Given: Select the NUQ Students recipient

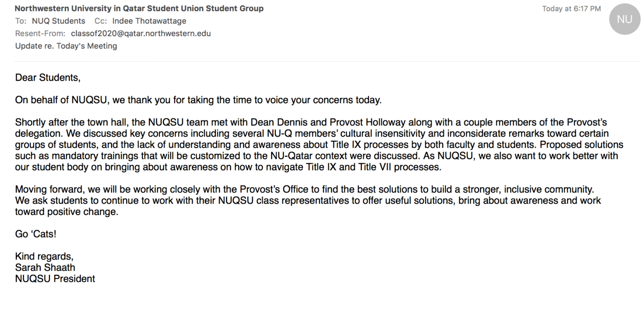Looking at the screenshot, I should click(x=58, y=21).
